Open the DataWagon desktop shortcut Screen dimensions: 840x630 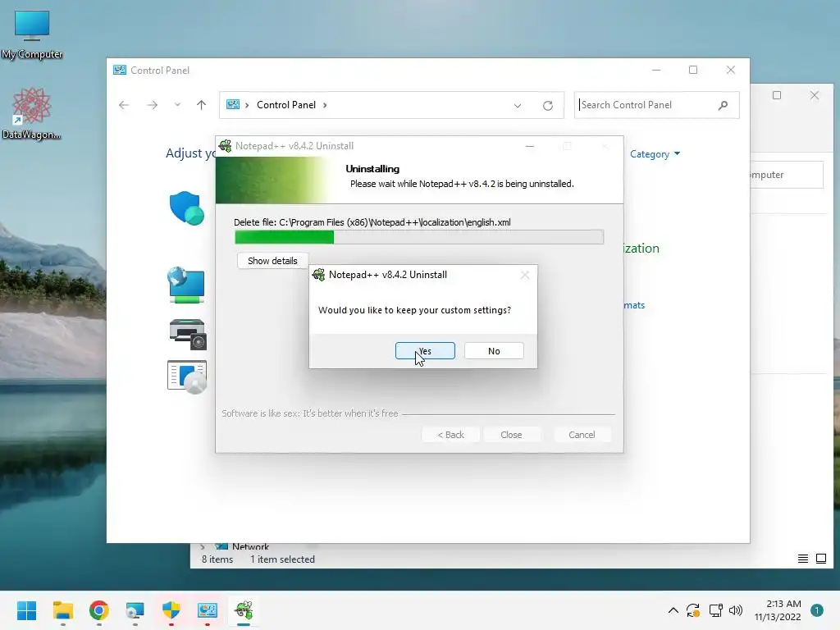point(31,113)
